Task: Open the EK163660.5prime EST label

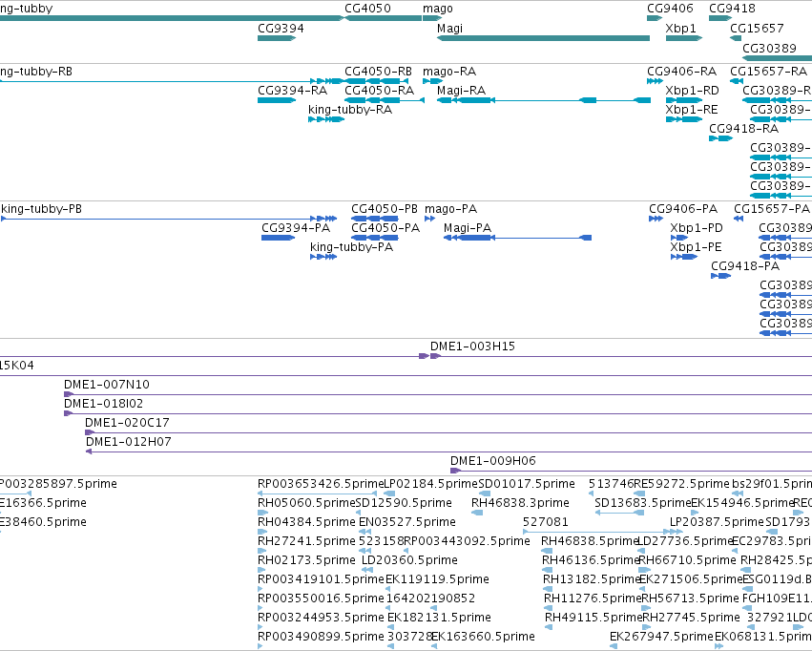Action: click(x=483, y=637)
